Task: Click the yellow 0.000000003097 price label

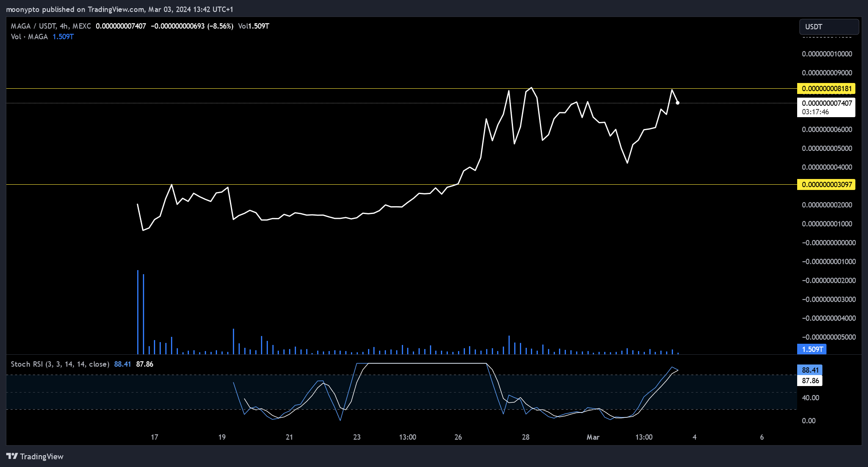Action: pos(826,184)
